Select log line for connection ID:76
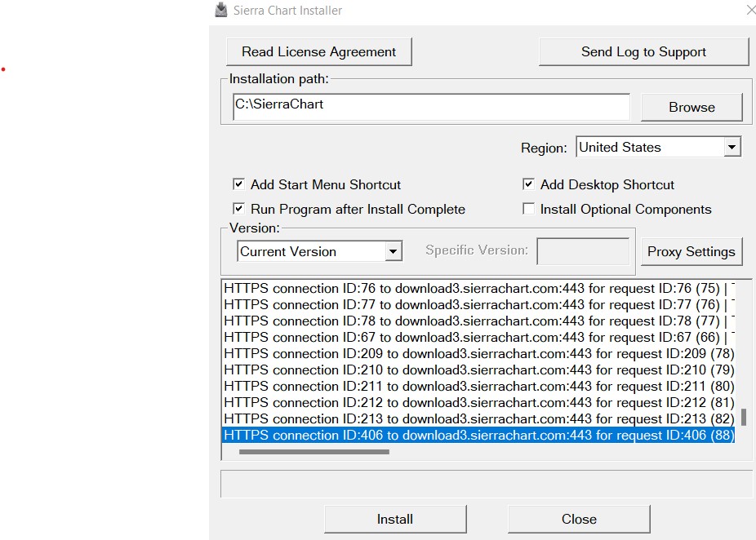 479,288
